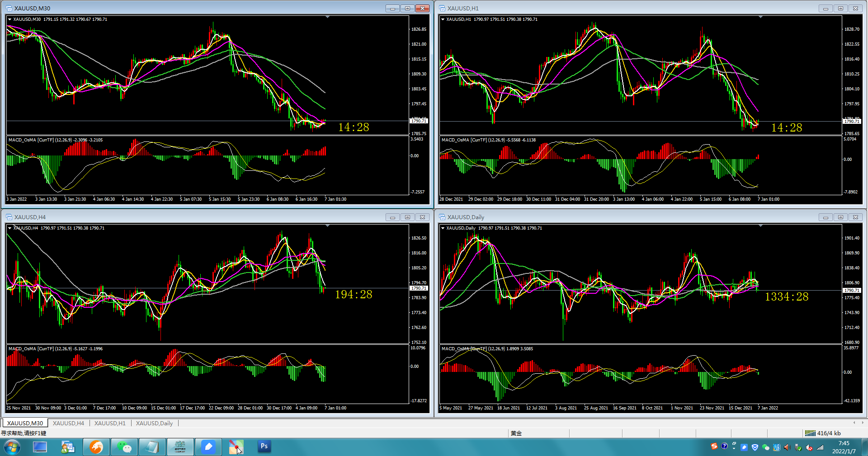Click the XAUUSD,H1 window title icon
This screenshot has width=868, height=456.
pyautogui.click(x=442, y=8)
